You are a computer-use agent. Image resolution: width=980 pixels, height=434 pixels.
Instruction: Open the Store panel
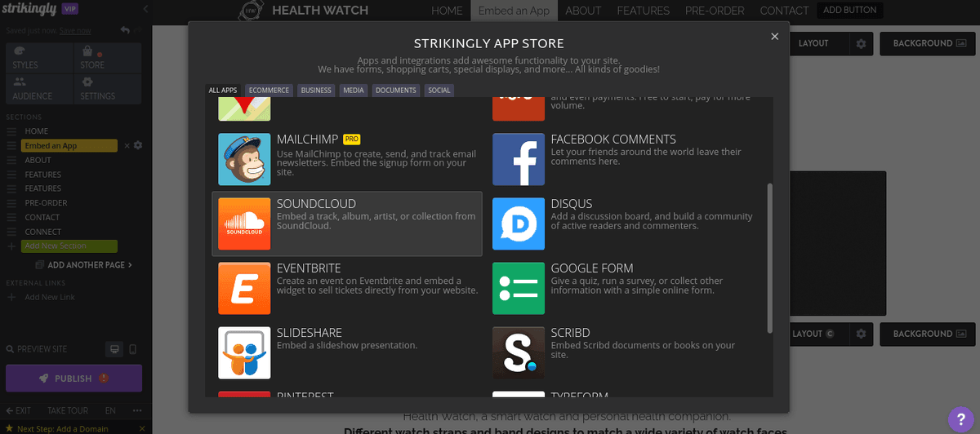(x=108, y=59)
